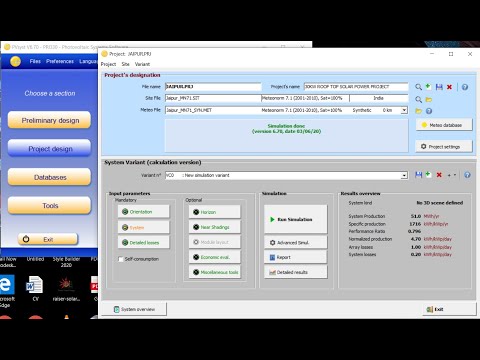Open the Horizon option

tap(214, 212)
